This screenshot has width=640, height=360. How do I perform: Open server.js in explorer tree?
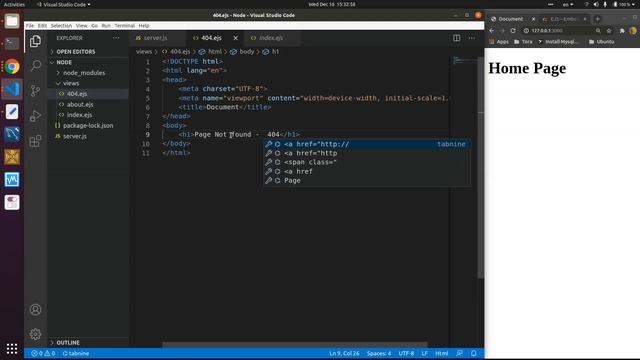tap(75, 136)
